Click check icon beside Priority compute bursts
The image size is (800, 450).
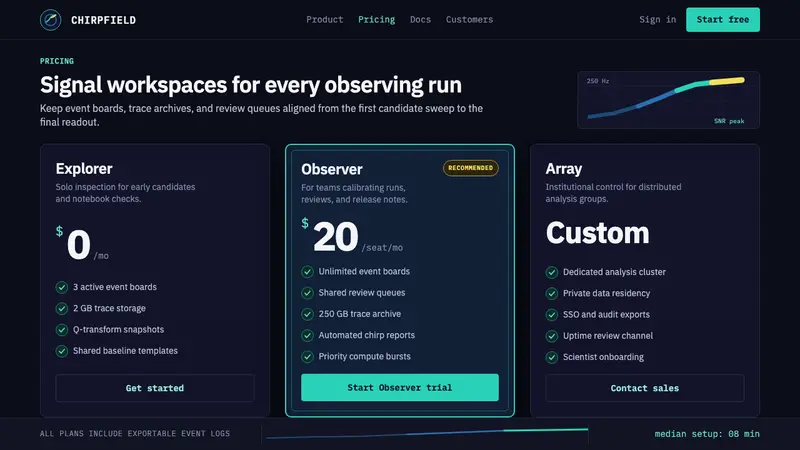point(307,357)
